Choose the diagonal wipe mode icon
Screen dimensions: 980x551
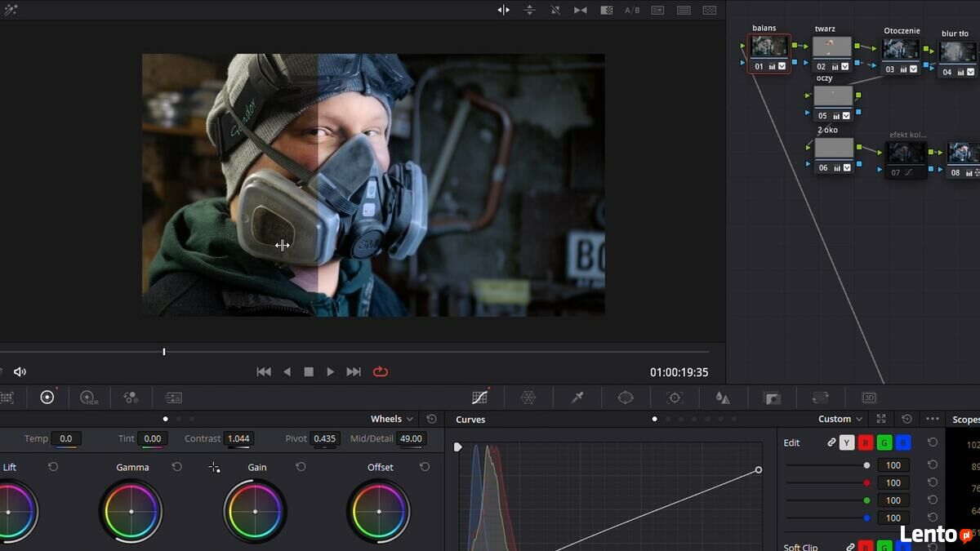tap(555, 10)
